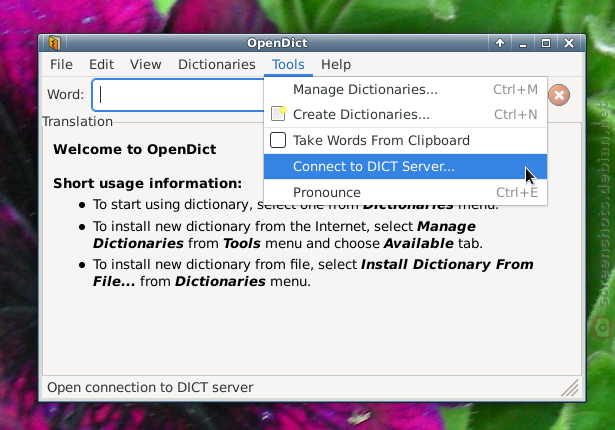The height and width of the screenshot is (430, 615).
Task: Minimize the OpenDict window
Action: pyautogui.click(x=522, y=43)
